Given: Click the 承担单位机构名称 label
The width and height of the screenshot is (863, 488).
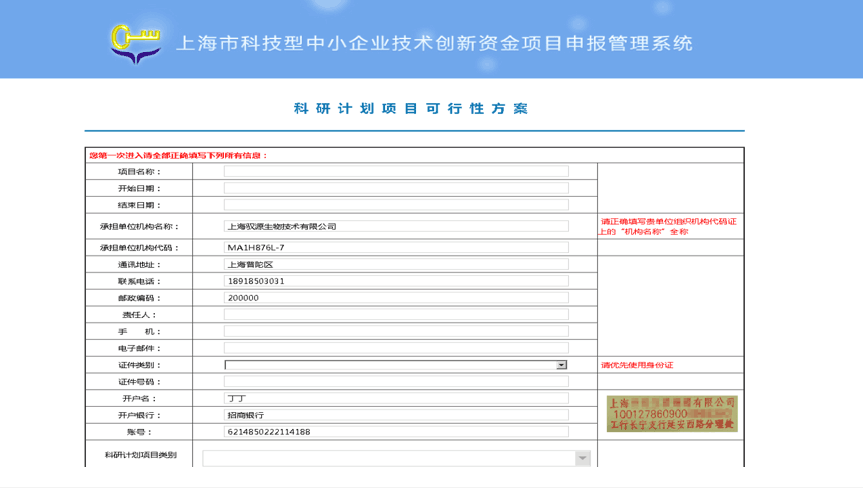Looking at the screenshot, I should pos(139,227).
